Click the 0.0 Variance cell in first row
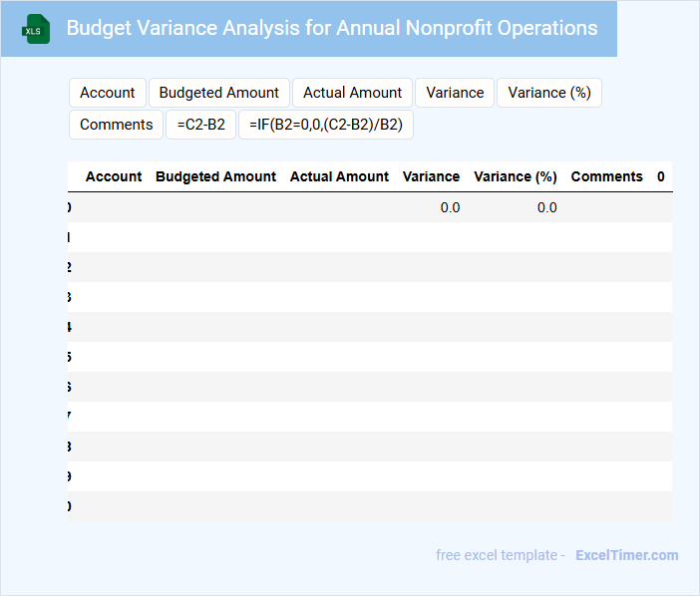This screenshot has height=596, width=700. coord(450,207)
